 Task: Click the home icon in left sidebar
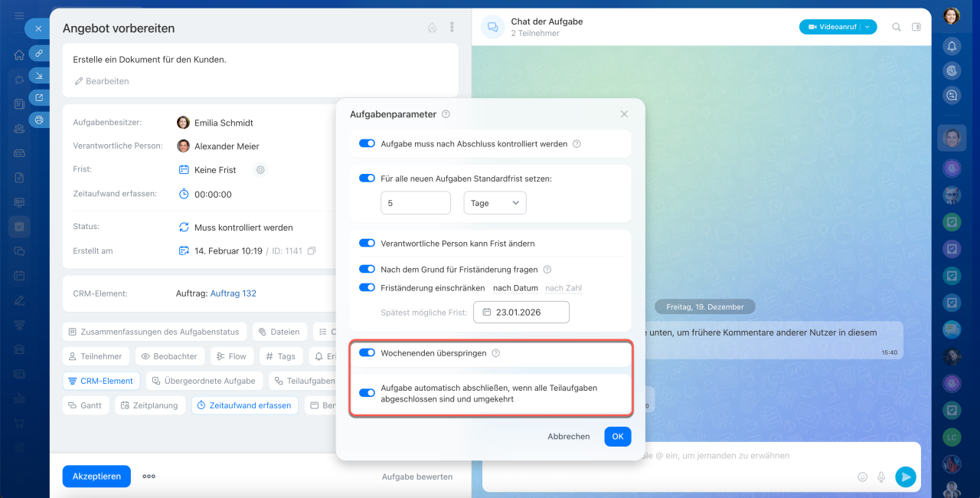[19, 54]
